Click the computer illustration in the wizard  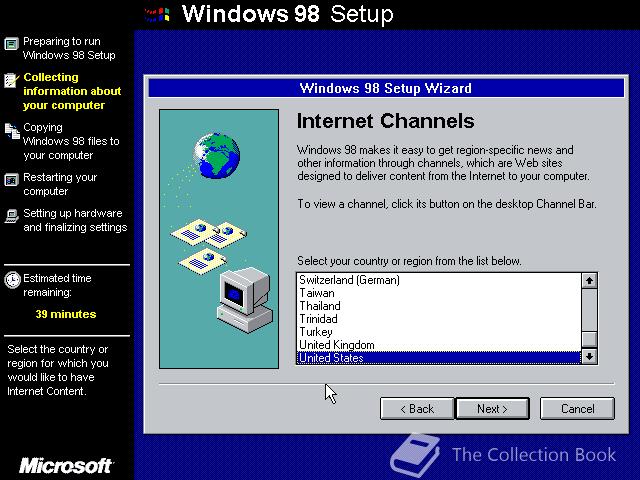point(244,300)
